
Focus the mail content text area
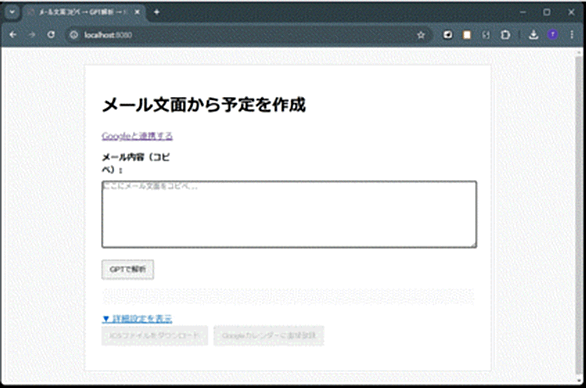(x=289, y=214)
